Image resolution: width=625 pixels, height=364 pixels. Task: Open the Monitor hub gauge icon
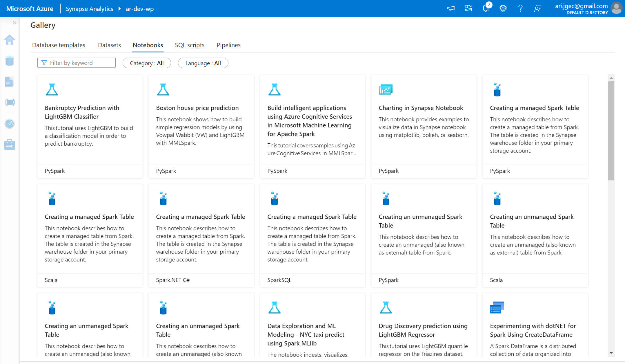(10, 124)
